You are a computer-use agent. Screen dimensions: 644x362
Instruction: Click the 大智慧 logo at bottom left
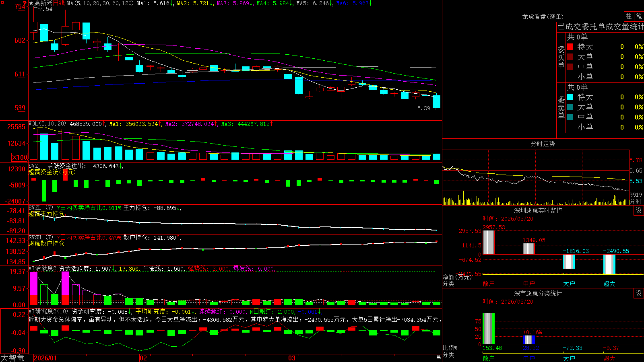12,358
